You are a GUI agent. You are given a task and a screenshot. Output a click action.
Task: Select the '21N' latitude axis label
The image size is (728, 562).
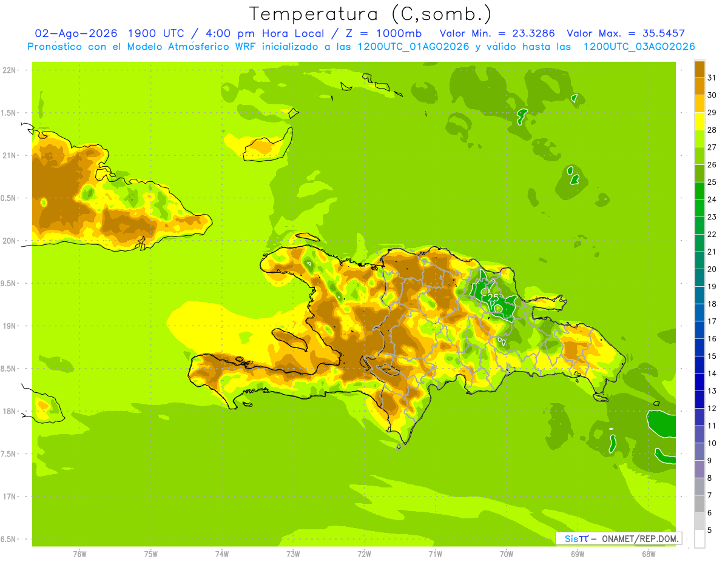pos(8,155)
